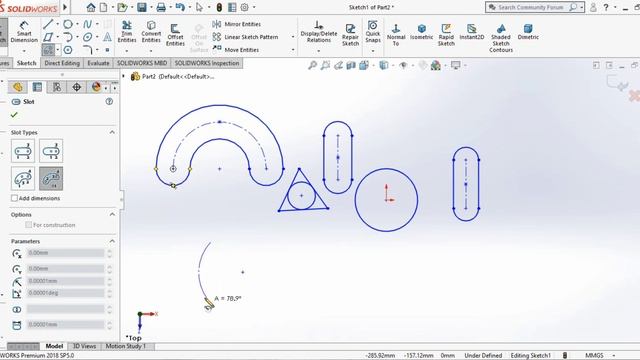Select the Spline sketch tool
Image resolution: width=640 pixels, height=360 pixels.
pos(87,24)
